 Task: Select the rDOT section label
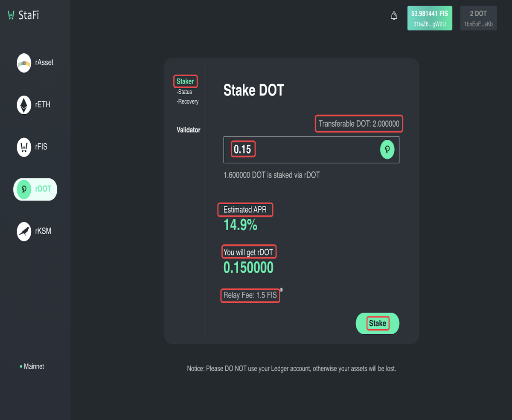[x=43, y=189]
